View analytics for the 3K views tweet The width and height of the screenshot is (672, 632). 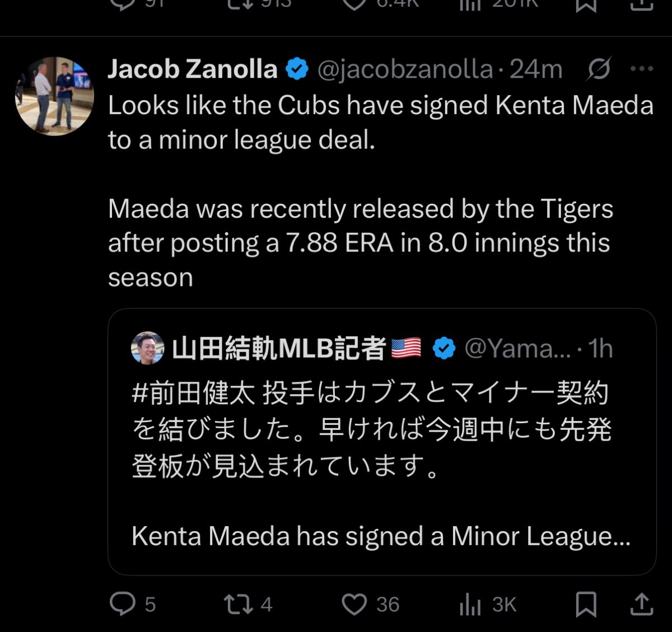[470, 604]
